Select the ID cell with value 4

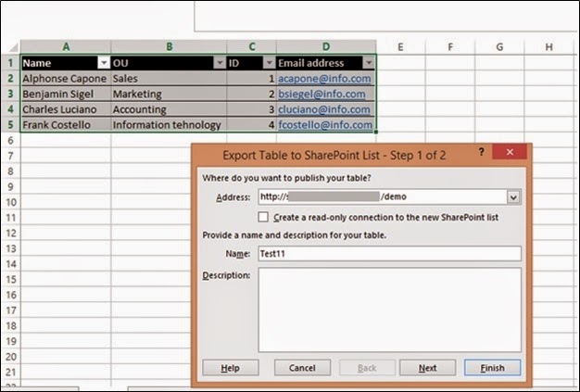tap(252, 125)
